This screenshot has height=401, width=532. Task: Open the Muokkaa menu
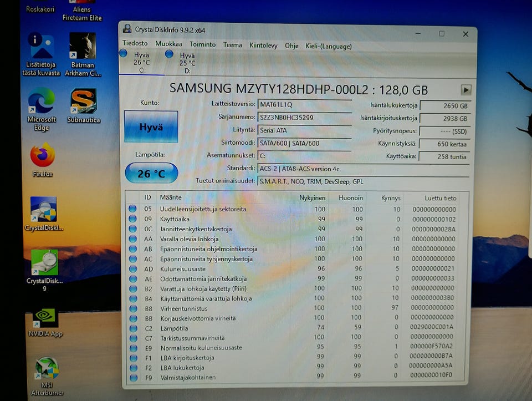pyautogui.click(x=168, y=44)
